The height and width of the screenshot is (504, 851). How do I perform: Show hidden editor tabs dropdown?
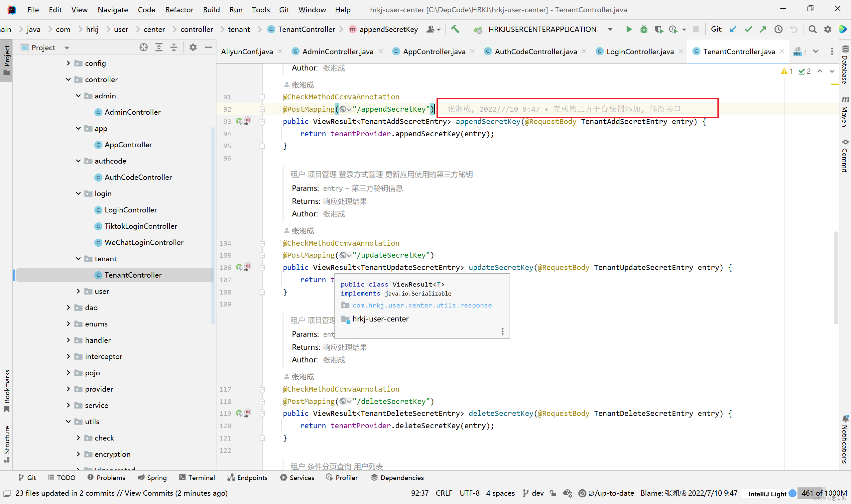pos(816,51)
